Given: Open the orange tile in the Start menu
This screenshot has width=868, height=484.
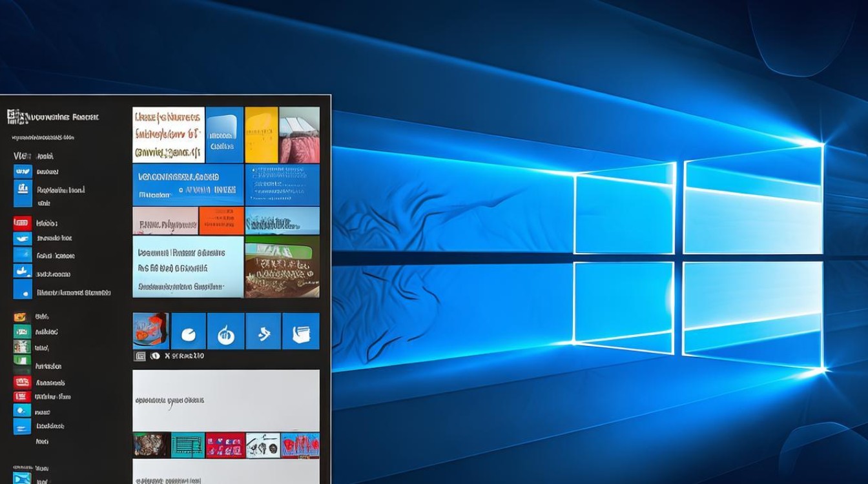Looking at the screenshot, I should click(x=222, y=221).
